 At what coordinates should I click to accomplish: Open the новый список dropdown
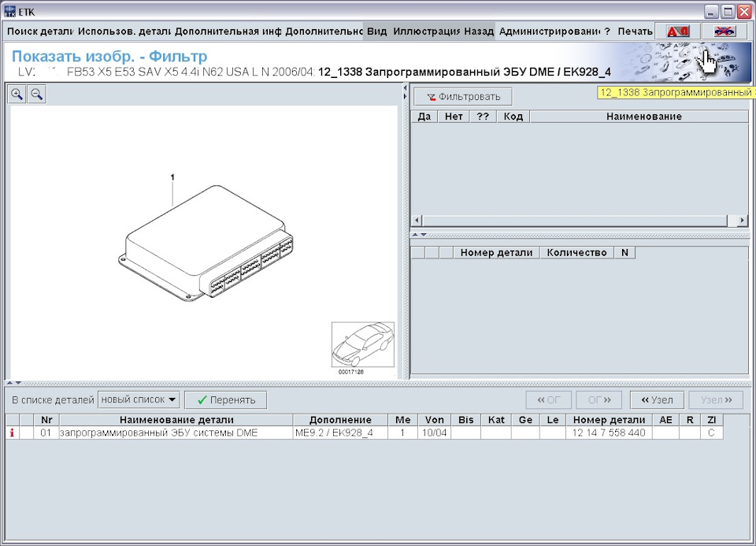pos(139,400)
